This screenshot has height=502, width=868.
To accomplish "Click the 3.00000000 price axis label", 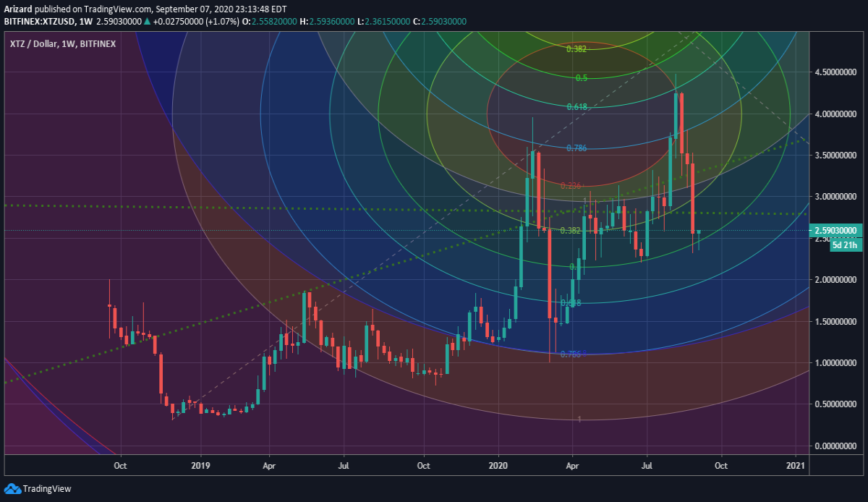I will click(838, 197).
